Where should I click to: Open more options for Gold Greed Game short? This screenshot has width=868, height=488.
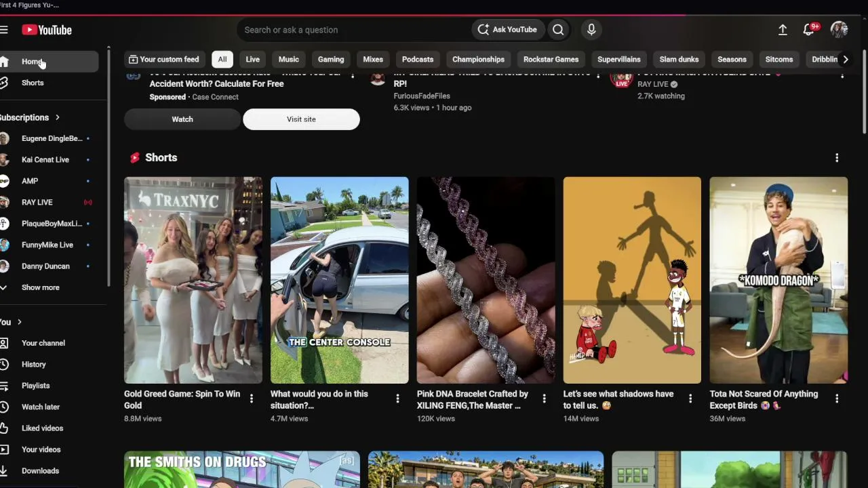pos(252,399)
